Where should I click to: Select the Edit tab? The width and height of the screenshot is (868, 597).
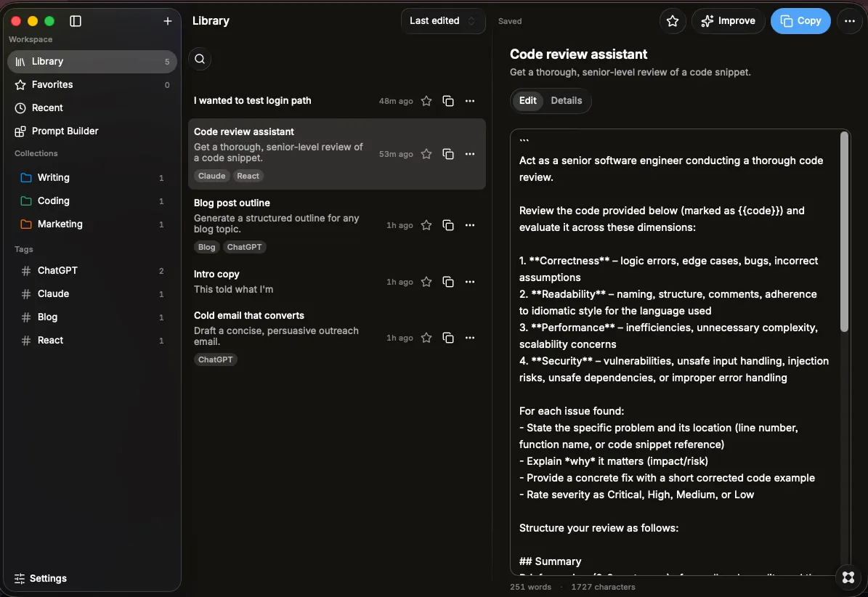pyautogui.click(x=527, y=101)
